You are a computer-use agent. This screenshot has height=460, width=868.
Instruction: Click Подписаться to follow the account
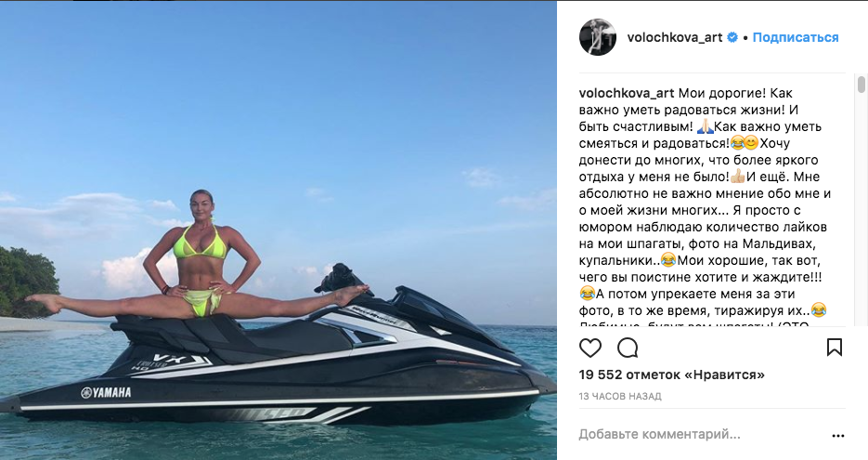pyautogui.click(x=796, y=37)
